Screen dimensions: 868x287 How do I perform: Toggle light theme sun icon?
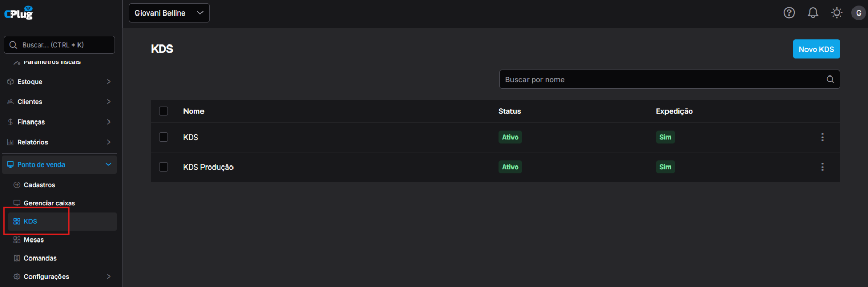836,13
